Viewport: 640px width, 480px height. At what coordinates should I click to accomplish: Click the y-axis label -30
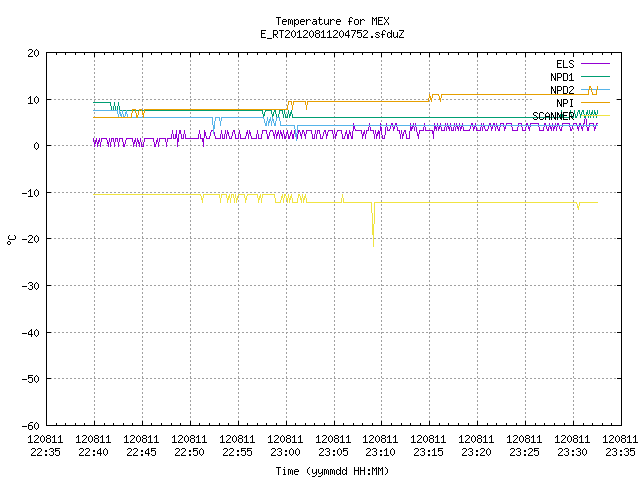point(31,286)
